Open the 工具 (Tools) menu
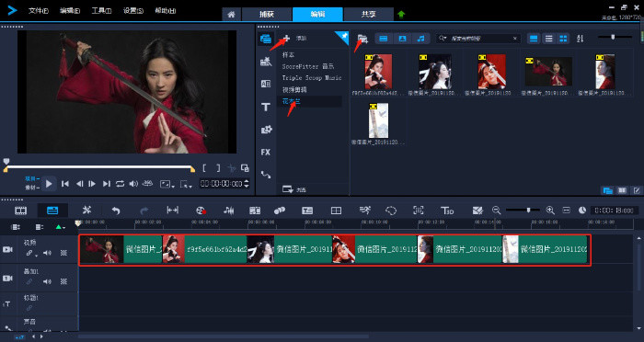This screenshot has width=644, height=342. point(101,11)
